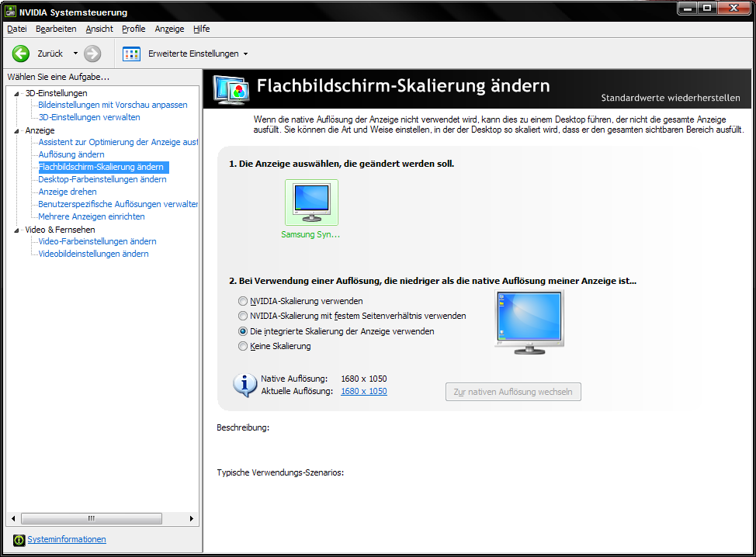
Task: Minimize the NVIDIA Systemsteuerung window
Action: click(688, 7)
